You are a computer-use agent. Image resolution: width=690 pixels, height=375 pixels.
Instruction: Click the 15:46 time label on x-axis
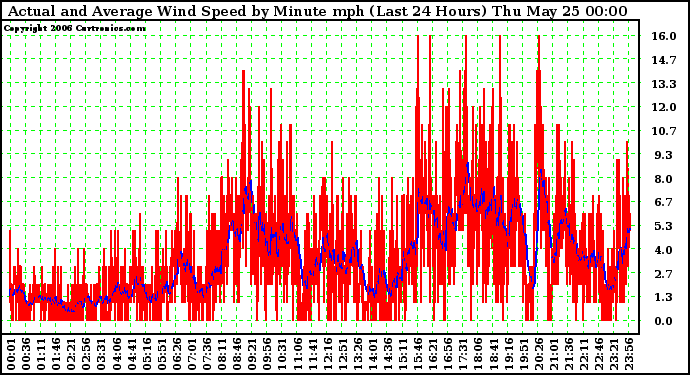pyautogui.click(x=418, y=354)
